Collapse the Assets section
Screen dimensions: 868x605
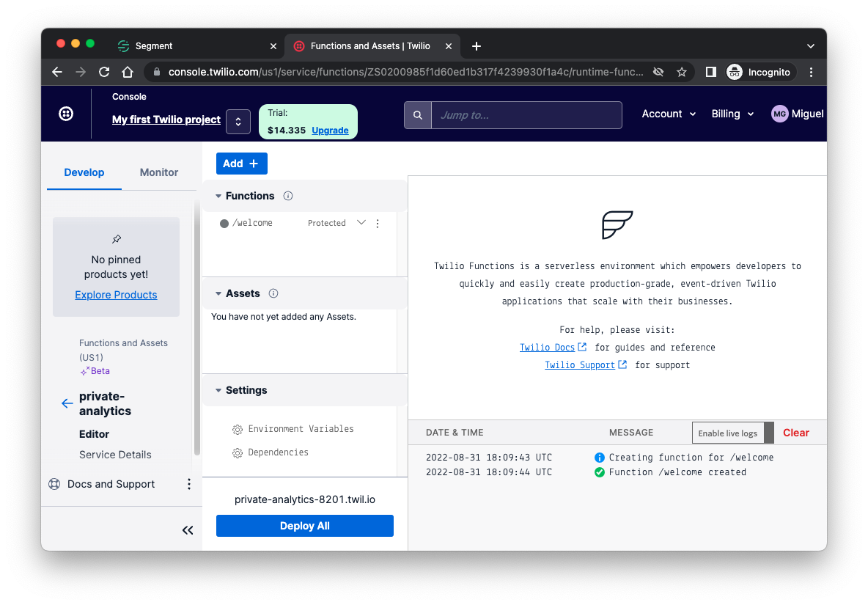click(218, 293)
